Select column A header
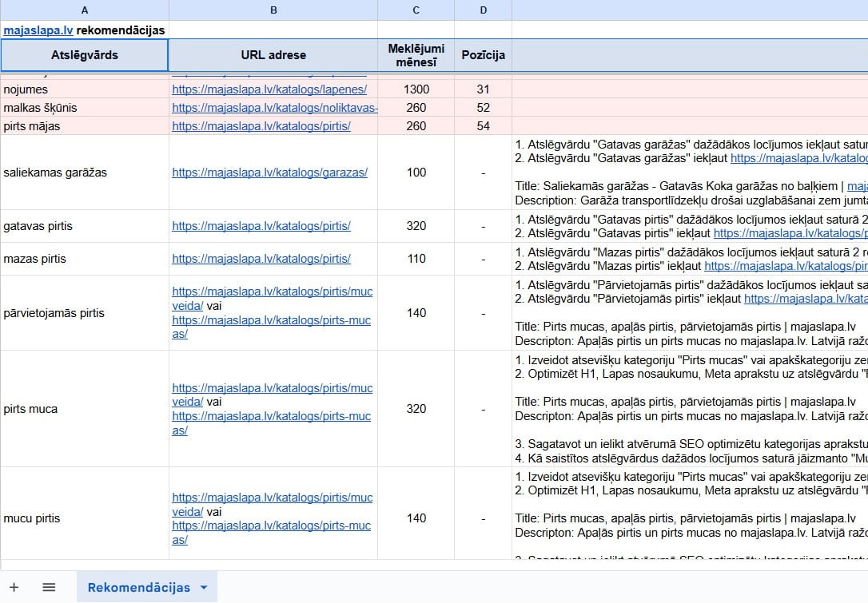Image resolution: width=868 pixels, height=603 pixels. [84, 10]
